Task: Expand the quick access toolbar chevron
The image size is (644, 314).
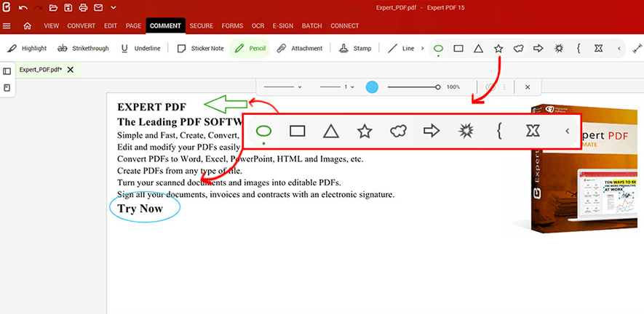Action: coord(114,7)
